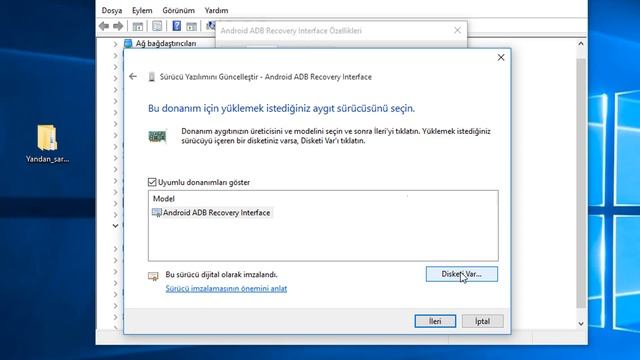Click the Device Manager scrollbar down arrow

point(581,324)
